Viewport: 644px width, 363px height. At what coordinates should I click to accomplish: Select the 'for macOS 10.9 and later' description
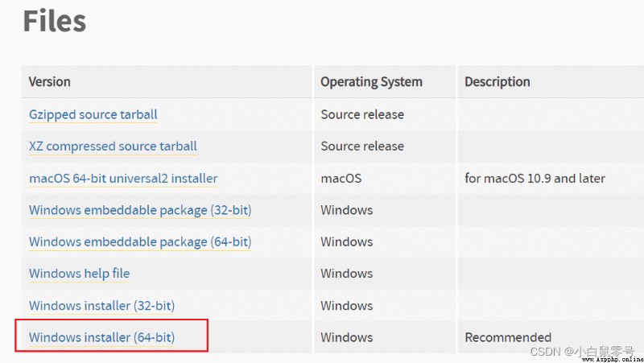tap(535, 178)
